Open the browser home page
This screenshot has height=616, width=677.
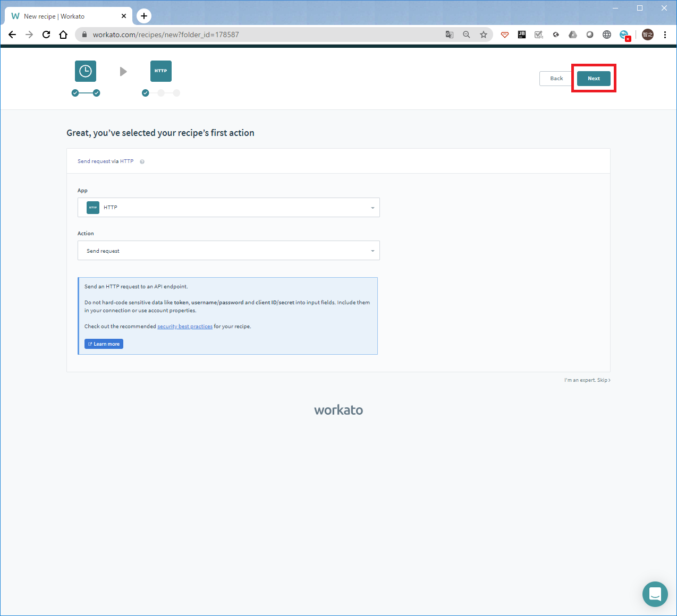(63, 35)
